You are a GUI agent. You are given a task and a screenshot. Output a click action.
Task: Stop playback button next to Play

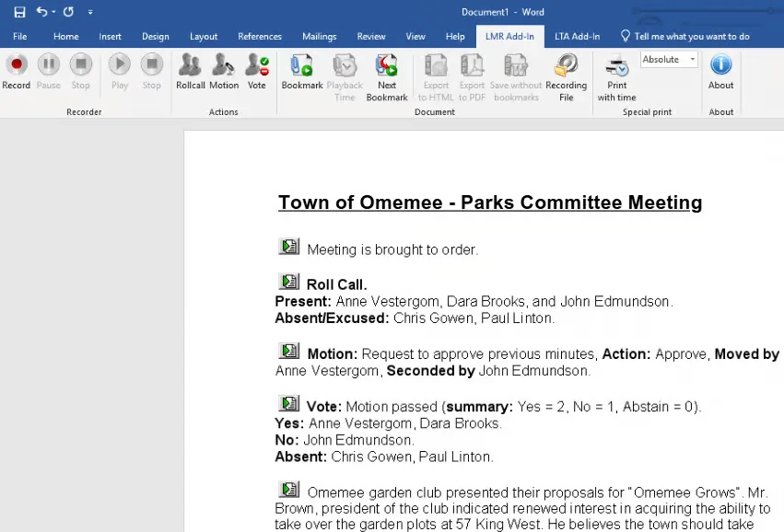point(151,72)
